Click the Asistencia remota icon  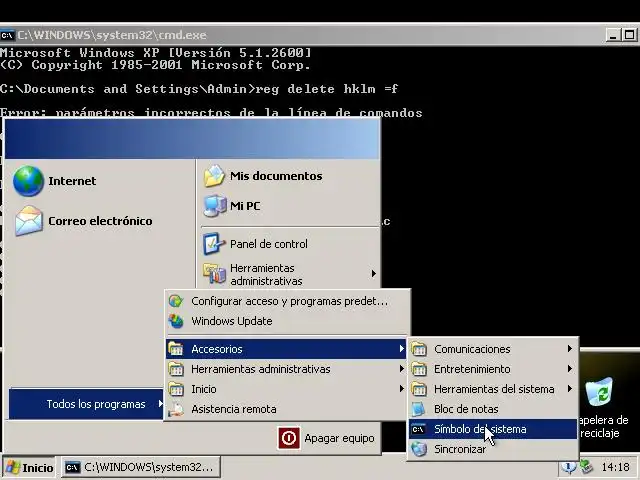176,409
